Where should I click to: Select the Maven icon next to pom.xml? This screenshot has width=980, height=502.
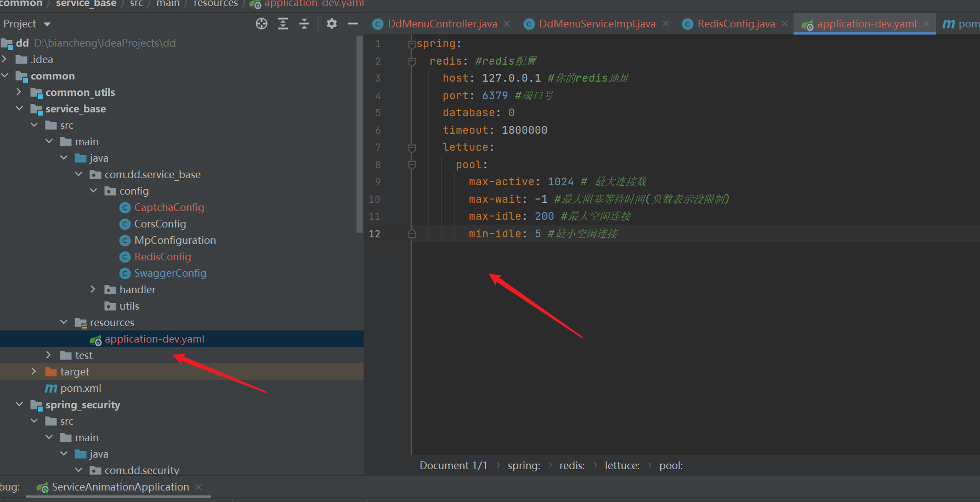point(51,388)
